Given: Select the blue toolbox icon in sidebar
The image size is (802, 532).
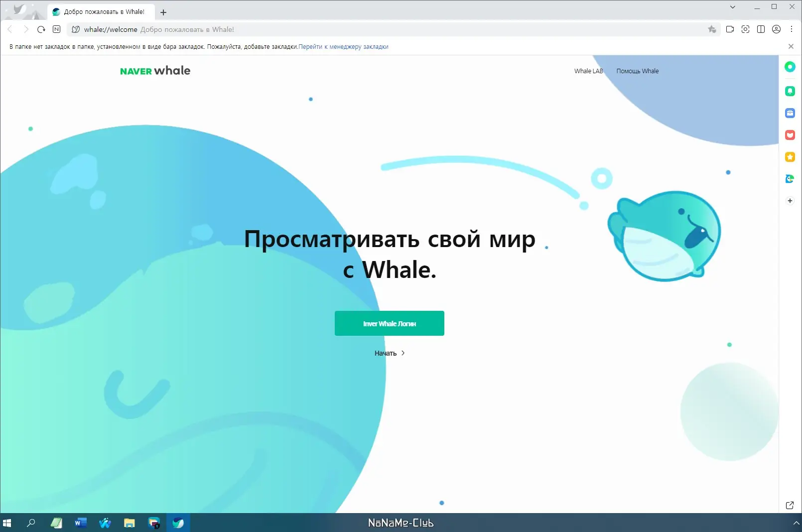Looking at the screenshot, I should click(790, 113).
